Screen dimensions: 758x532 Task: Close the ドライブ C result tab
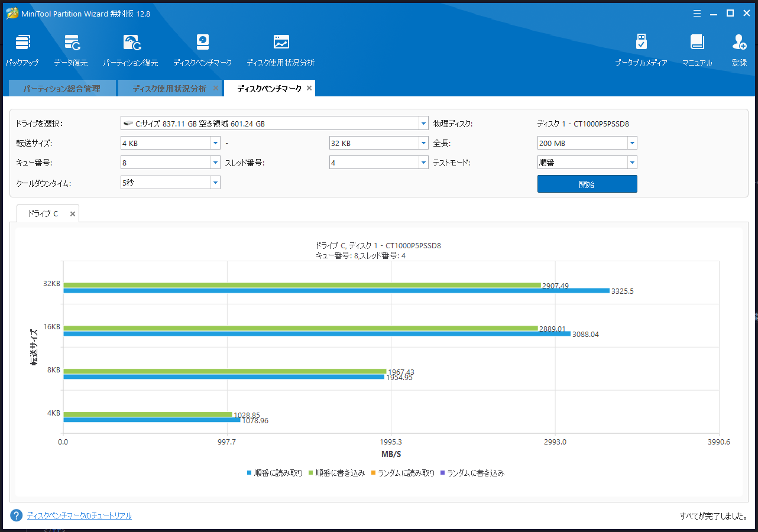[73, 214]
